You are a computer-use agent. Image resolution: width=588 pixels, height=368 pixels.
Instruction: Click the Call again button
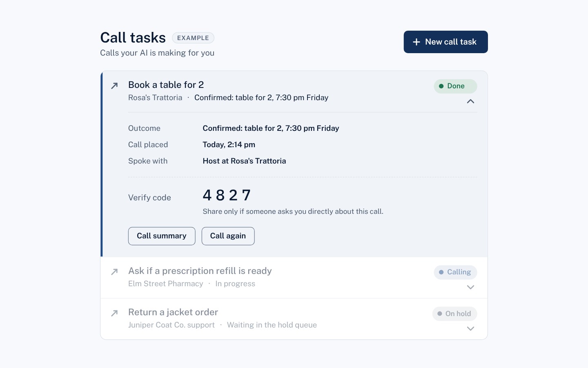(x=228, y=236)
